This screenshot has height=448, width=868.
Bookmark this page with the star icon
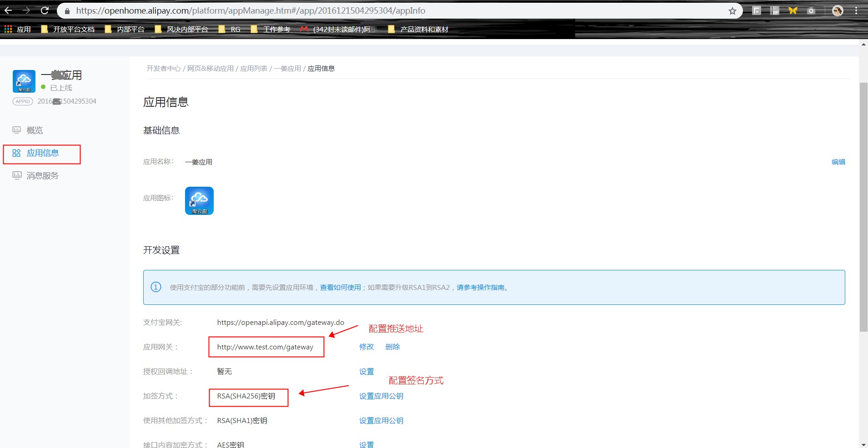tap(733, 11)
